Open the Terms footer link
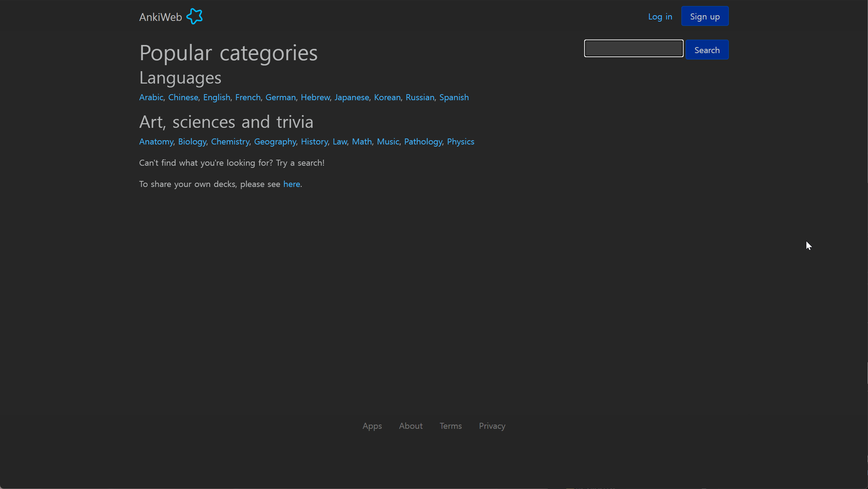Screen dimensions: 868x489 (450, 426)
